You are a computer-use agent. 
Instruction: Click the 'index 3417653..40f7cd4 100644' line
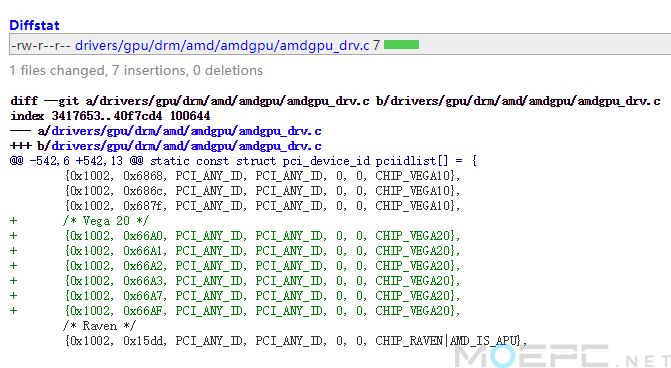click(x=110, y=116)
